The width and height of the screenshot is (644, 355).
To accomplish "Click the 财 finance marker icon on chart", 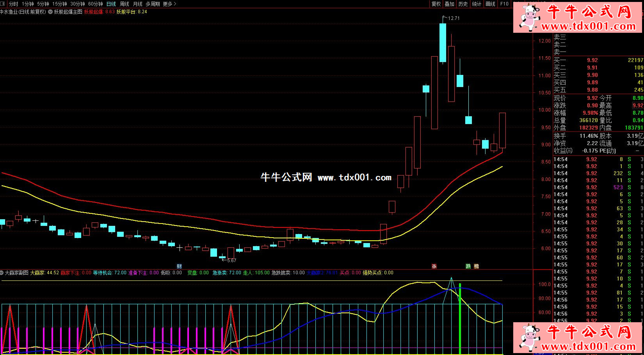I will [x=179, y=266].
